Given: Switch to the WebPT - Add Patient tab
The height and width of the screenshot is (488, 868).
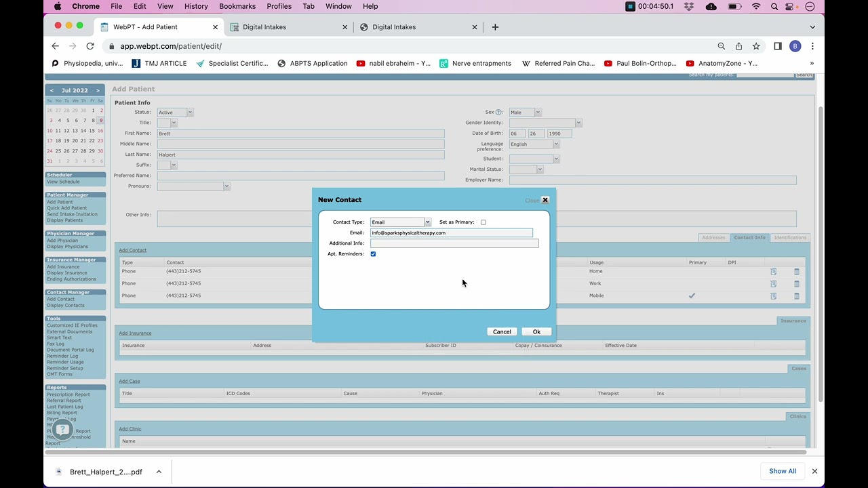Looking at the screenshot, I should 160,27.
